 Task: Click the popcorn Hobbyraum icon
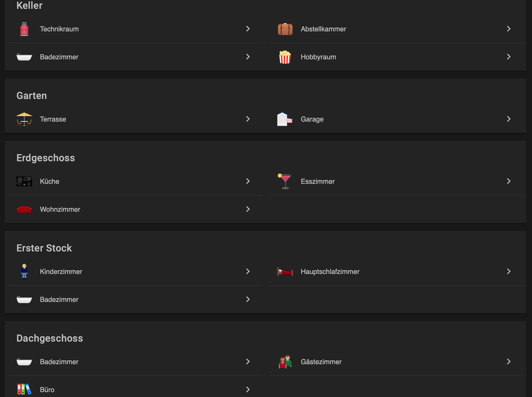coord(285,57)
